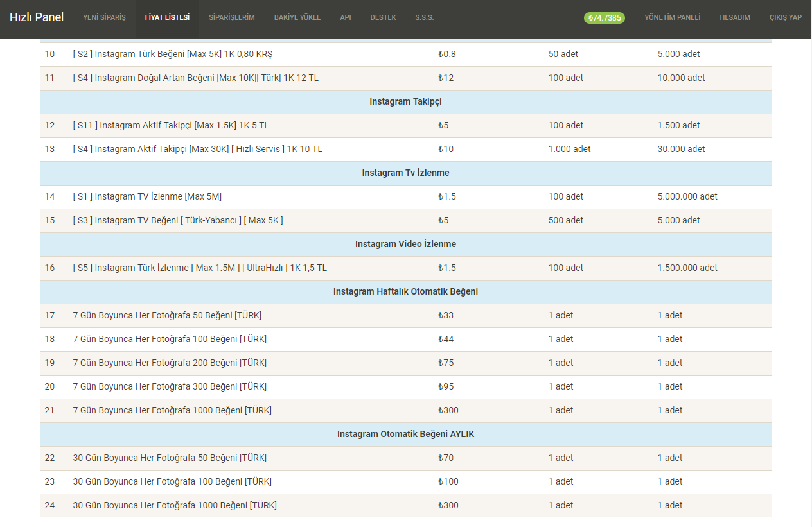Open the S.S.S. FAQ page

pyautogui.click(x=424, y=18)
